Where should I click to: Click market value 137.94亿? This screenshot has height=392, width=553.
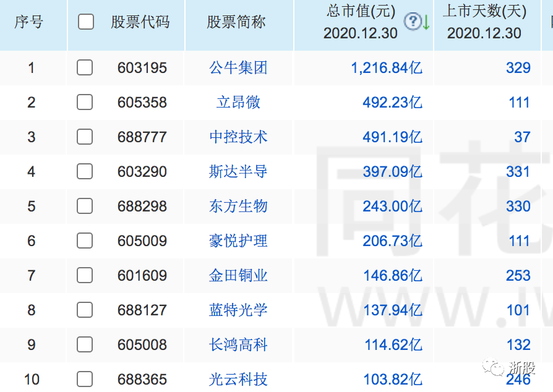click(393, 310)
